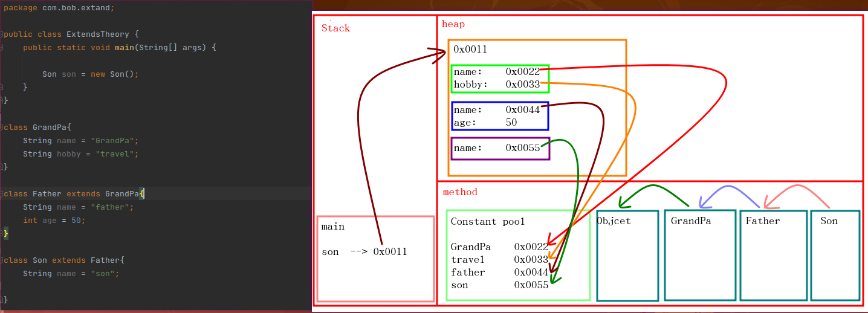Select the Son class box in method area

point(835,255)
